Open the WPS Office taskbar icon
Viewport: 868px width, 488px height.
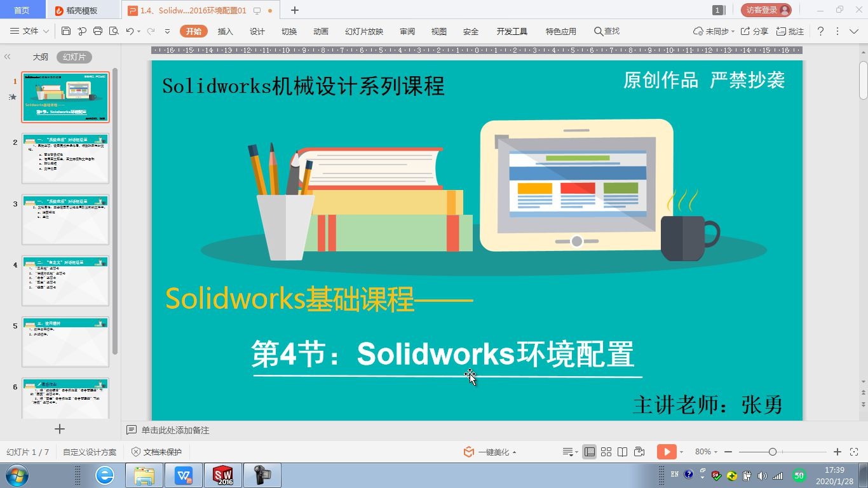tap(184, 475)
